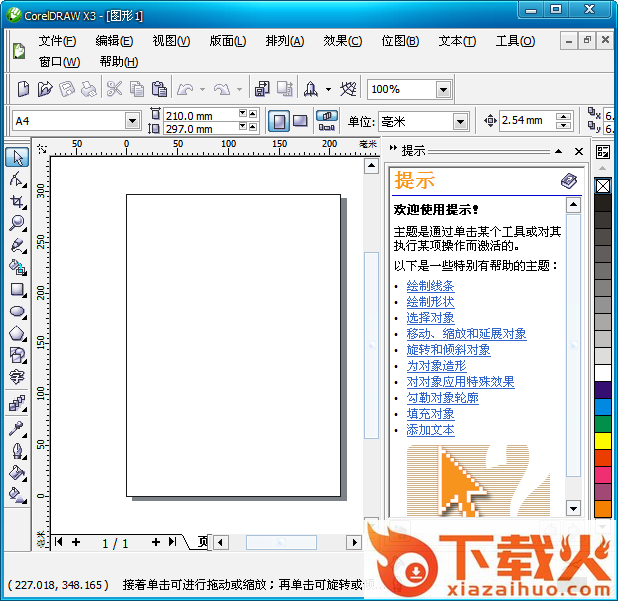The image size is (618, 601).
Task: Click the Save disk icon
Action: [x=67, y=89]
